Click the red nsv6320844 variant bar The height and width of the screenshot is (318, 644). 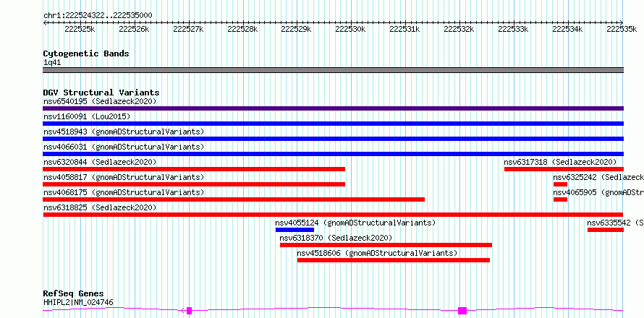194,169
